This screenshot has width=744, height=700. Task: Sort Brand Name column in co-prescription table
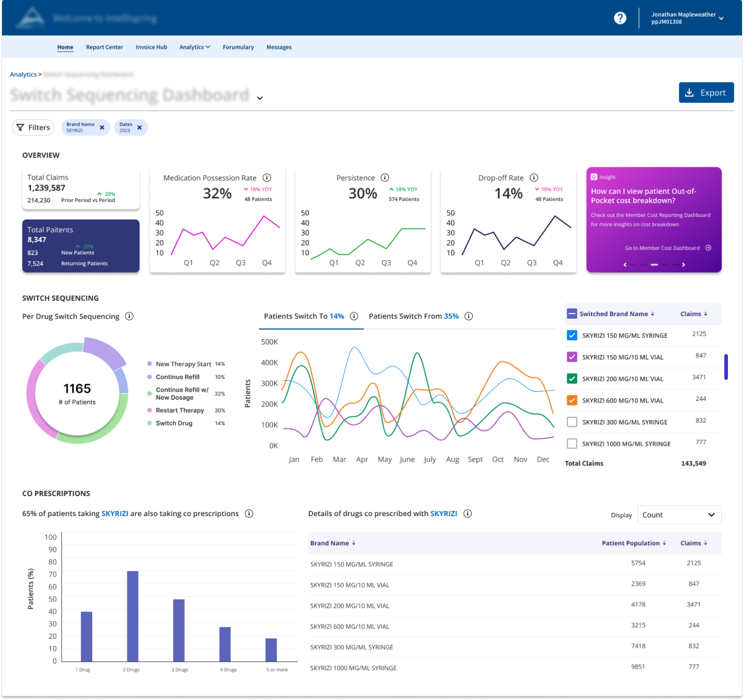[353, 543]
